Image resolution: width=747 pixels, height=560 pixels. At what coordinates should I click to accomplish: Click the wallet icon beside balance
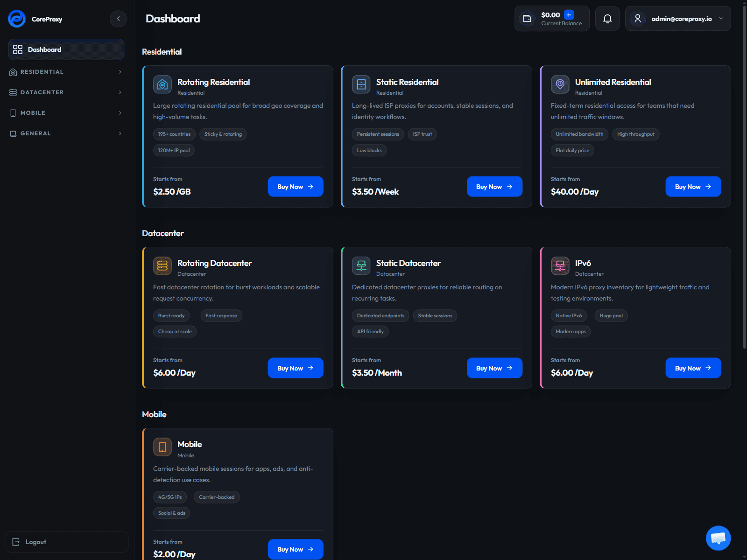coord(527,19)
